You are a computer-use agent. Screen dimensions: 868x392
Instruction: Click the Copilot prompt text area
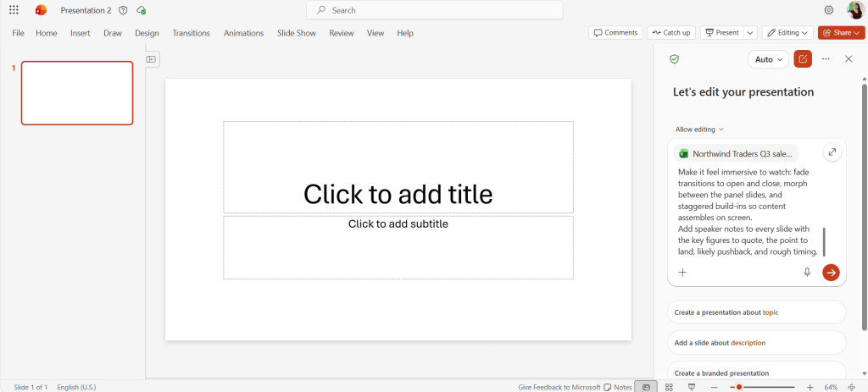[748, 212]
